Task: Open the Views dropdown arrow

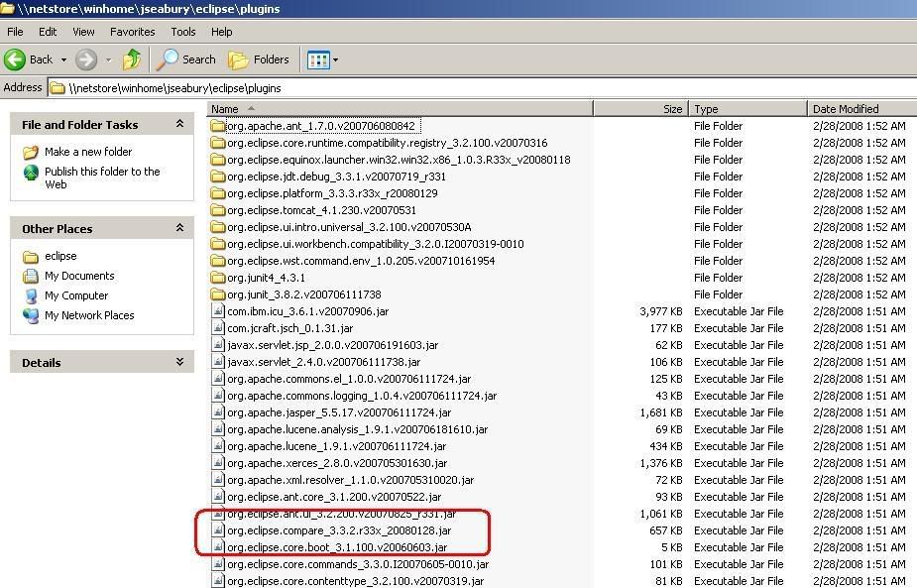Action: [x=335, y=60]
